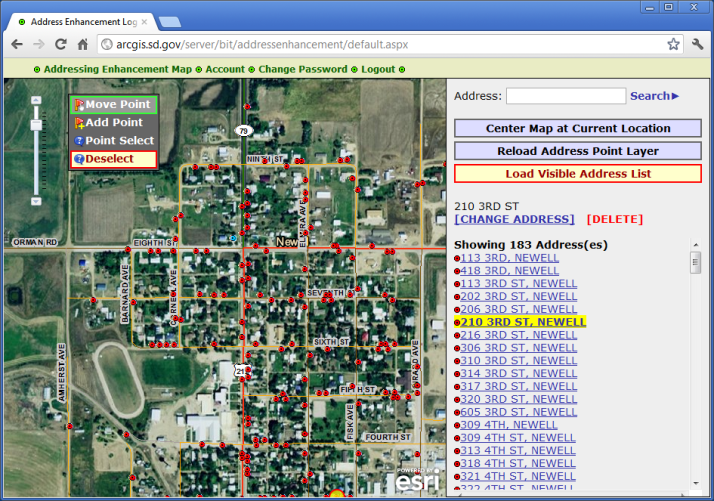Screen dimensions: 714x501
Task: Open a new tab with the new-tab button
Action: pyautogui.click(x=170, y=22)
